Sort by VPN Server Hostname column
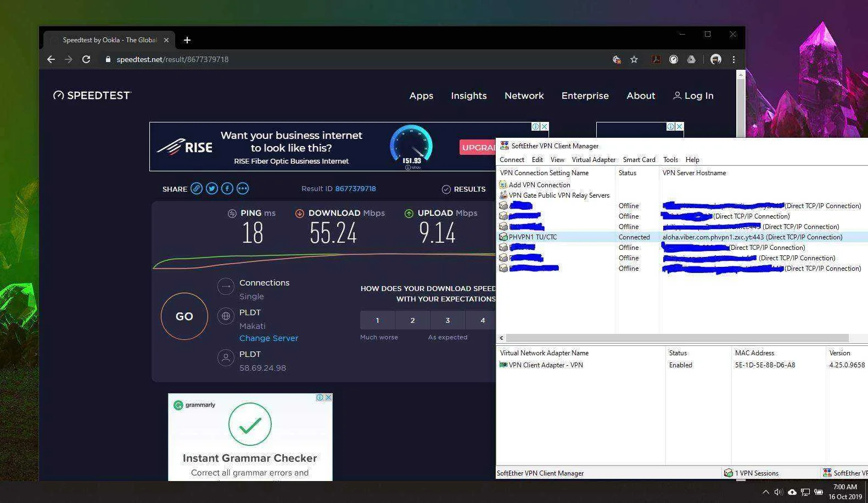The height and width of the screenshot is (503, 868). pyautogui.click(x=763, y=173)
